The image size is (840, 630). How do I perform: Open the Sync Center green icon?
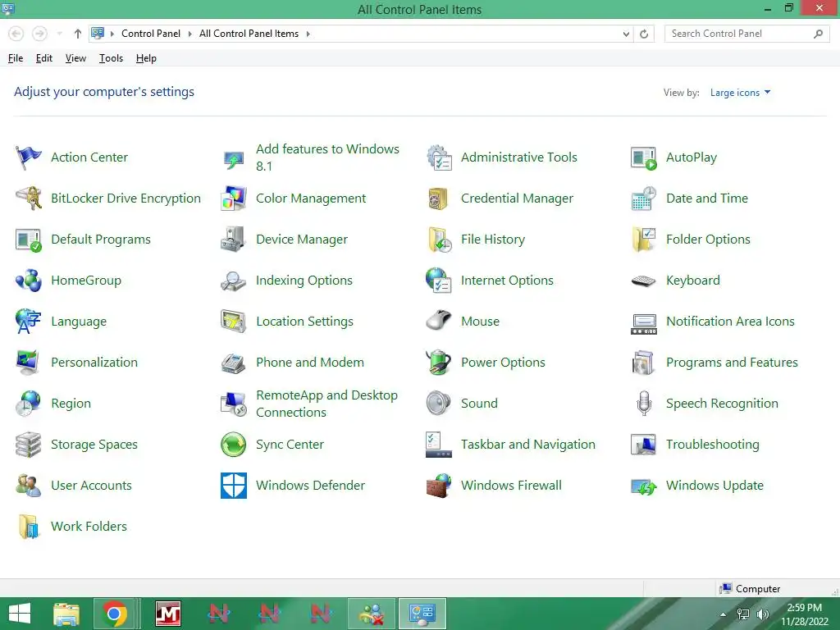point(234,445)
